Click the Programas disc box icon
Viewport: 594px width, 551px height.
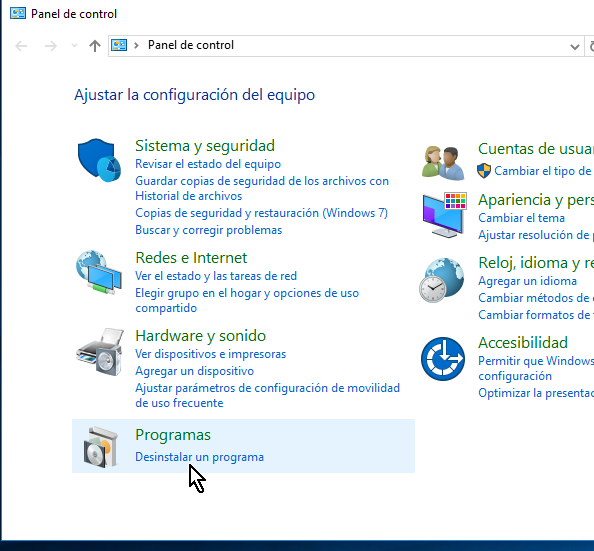click(x=100, y=447)
